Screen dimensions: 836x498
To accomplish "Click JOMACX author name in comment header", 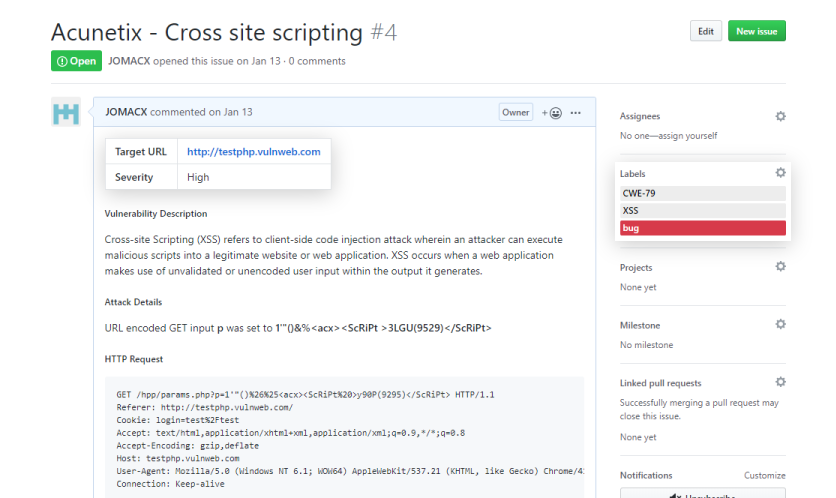I will [x=127, y=112].
